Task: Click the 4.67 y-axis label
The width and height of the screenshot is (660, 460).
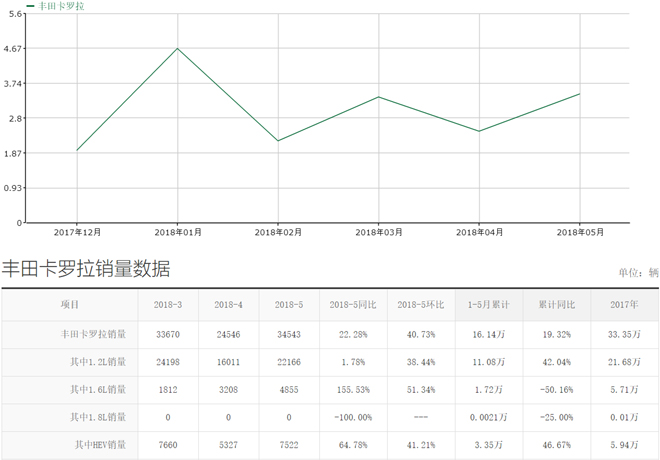Action: pyautogui.click(x=12, y=49)
